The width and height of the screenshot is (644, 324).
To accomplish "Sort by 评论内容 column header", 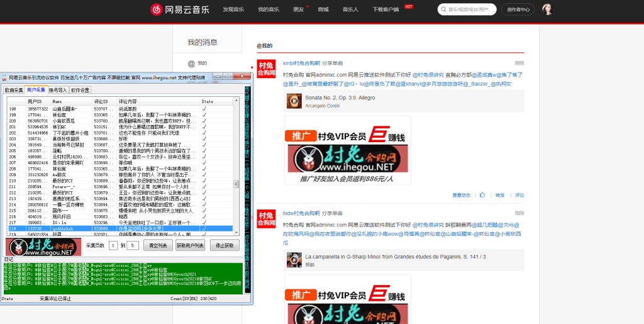I will coord(158,101).
